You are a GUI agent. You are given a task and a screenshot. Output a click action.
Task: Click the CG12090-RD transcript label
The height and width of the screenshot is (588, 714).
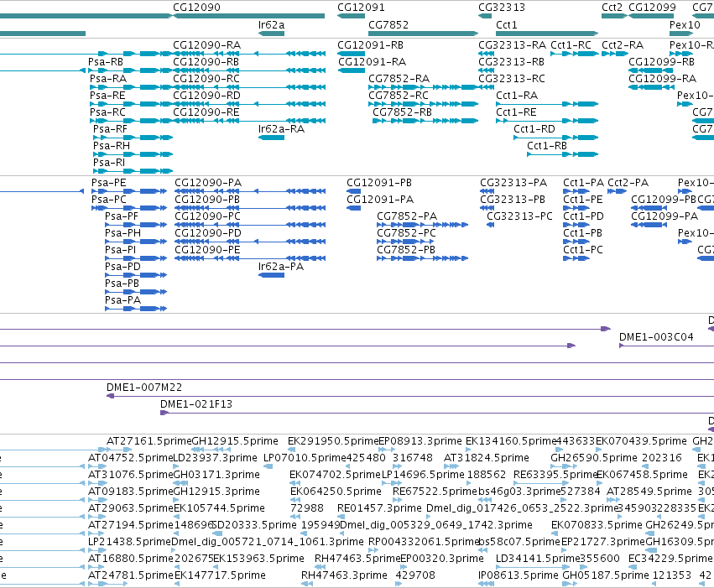pyautogui.click(x=206, y=96)
